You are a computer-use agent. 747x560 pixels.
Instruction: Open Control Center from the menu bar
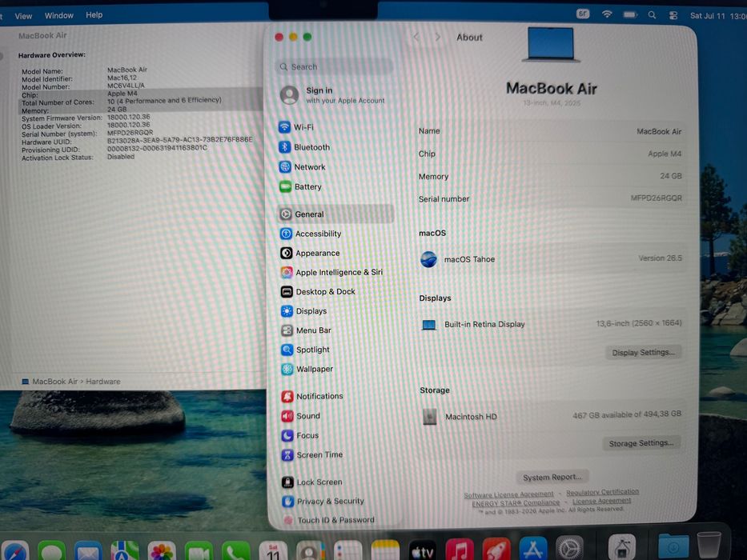pos(673,15)
